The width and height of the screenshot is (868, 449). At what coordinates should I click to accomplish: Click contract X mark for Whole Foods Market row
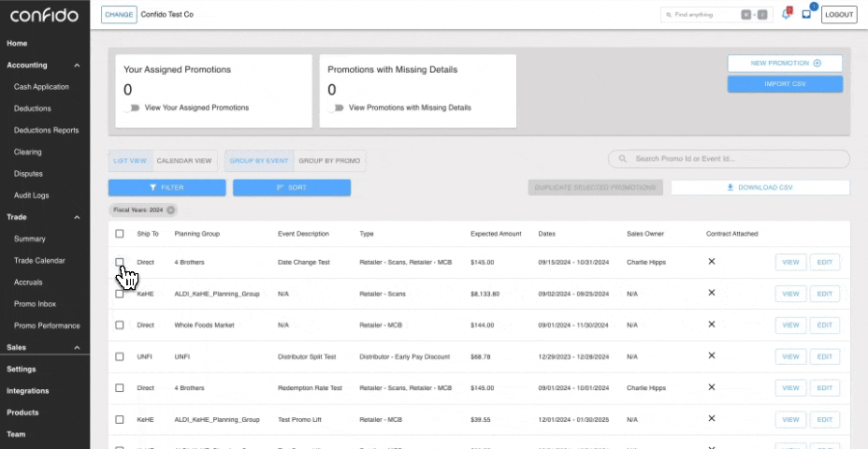(x=712, y=325)
